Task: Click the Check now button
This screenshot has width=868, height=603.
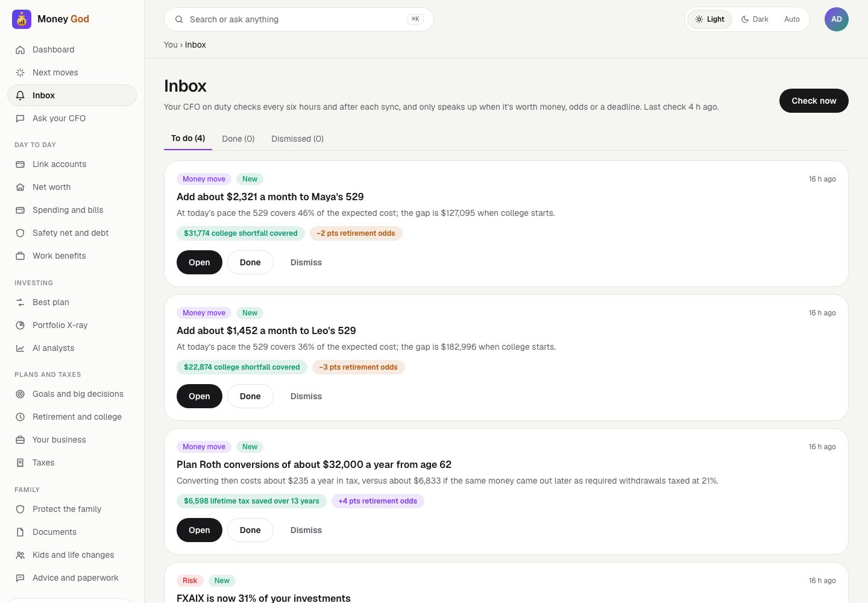Action: 814,101
